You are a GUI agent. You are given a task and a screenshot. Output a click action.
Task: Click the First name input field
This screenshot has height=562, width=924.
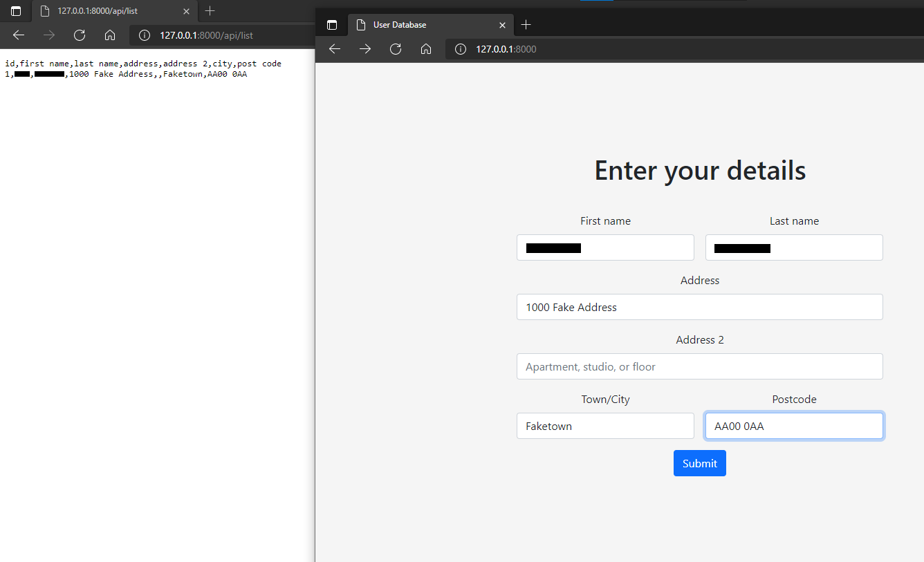(x=605, y=247)
